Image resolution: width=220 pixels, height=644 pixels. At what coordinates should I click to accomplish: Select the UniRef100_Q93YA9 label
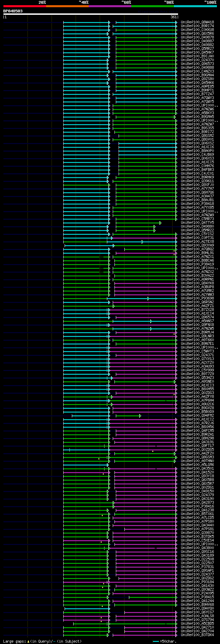click(197, 245)
